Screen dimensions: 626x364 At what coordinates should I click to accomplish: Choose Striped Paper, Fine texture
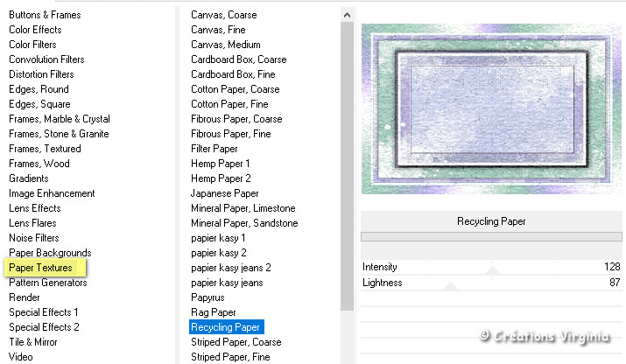230,357
